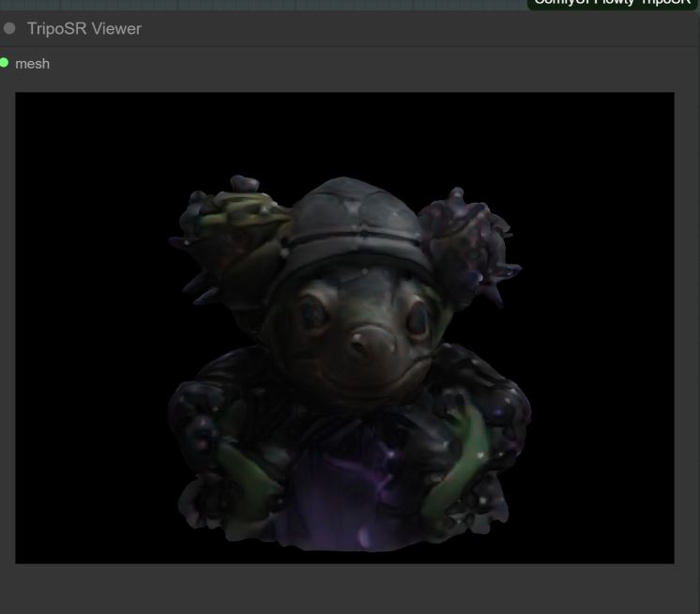Click the gray collapse dot beside TripoSR Viewer
Screen dimensions: 700x614
[x=9, y=28]
